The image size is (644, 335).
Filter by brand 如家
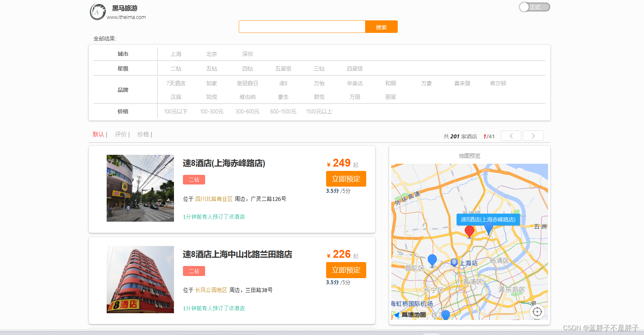pyautogui.click(x=212, y=83)
